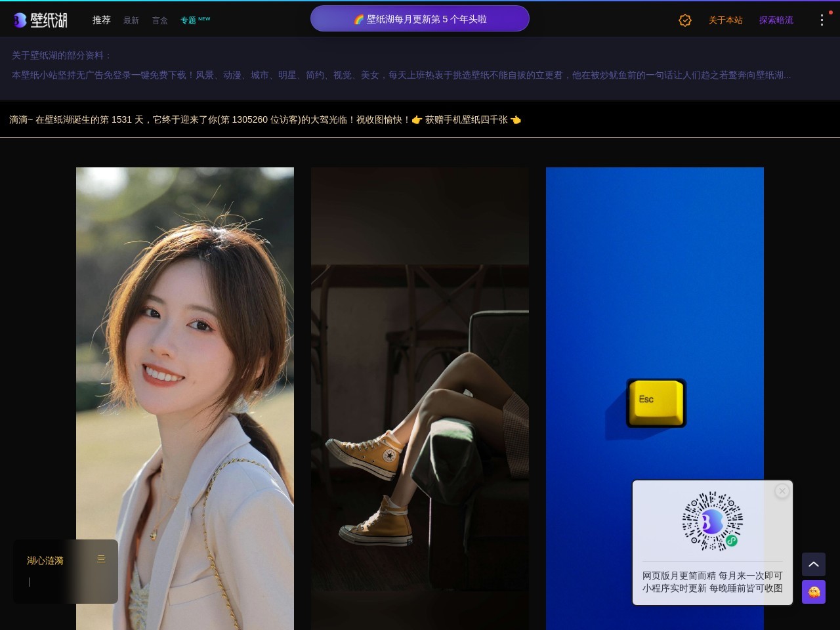Open the 关于本站 link
840x630 pixels.
click(725, 20)
